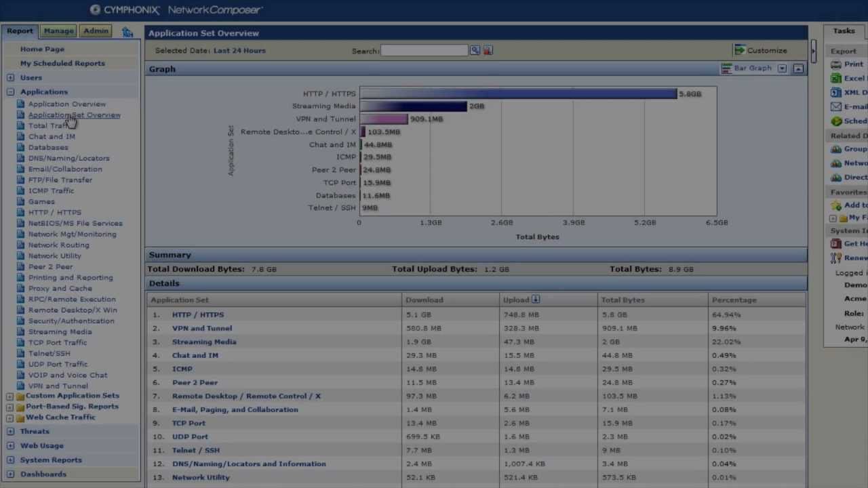Click report icon beside Games

click(x=21, y=202)
